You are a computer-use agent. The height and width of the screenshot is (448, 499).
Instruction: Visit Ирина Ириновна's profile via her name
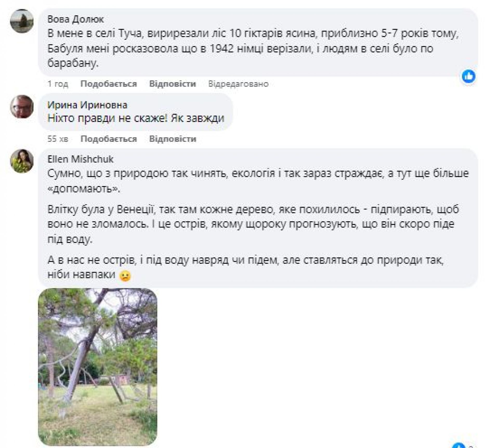coord(87,105)
